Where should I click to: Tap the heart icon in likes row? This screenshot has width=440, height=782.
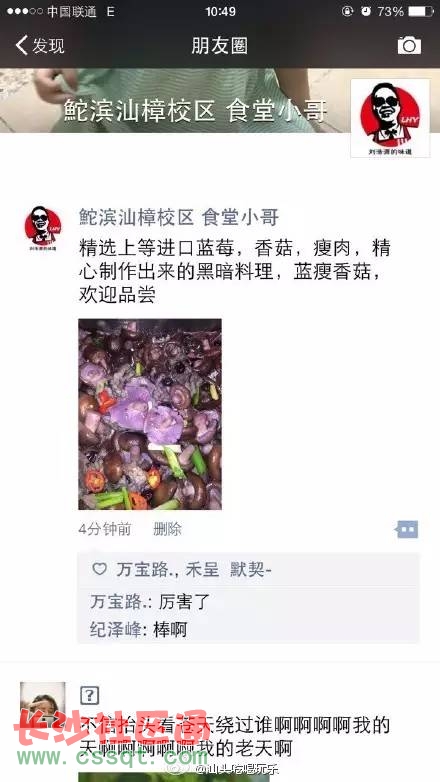coord(100,569)
